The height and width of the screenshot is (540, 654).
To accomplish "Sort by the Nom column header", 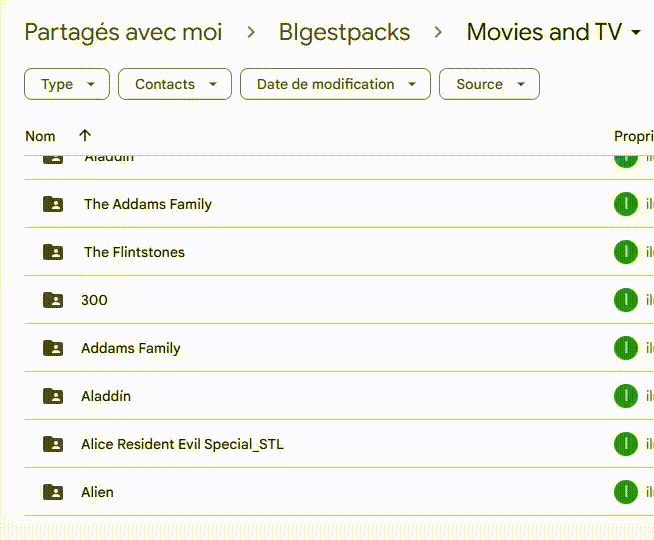I will 41,136.
